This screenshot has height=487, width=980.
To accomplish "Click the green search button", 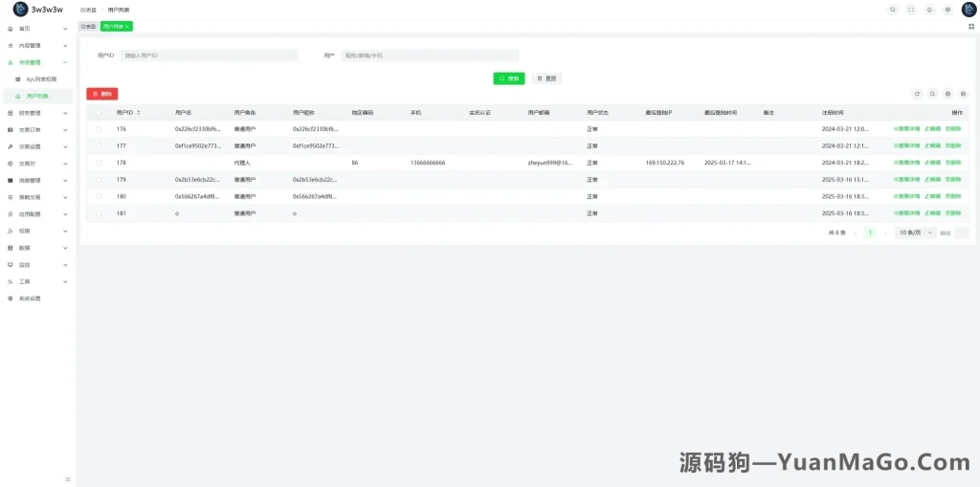I will [x=509, y=78].
